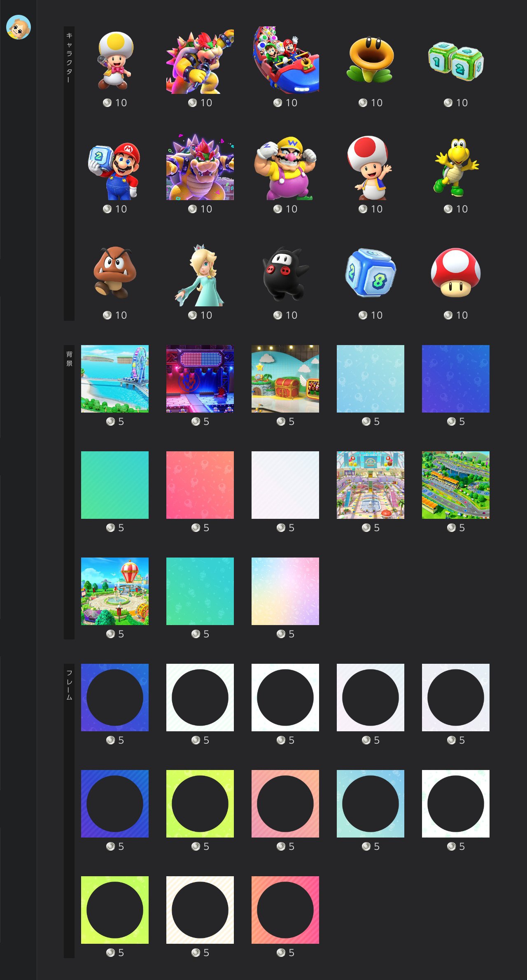The height and width of the screenshot is (980, 527).
Task: Select the blue frame with diagonal stripes
Action: (x=115, y=804)
